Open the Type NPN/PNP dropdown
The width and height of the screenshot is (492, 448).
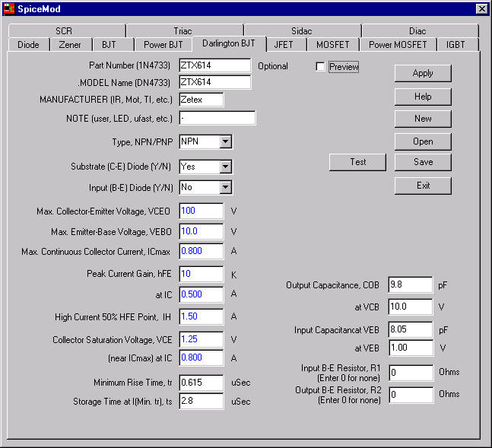point(225,141)
